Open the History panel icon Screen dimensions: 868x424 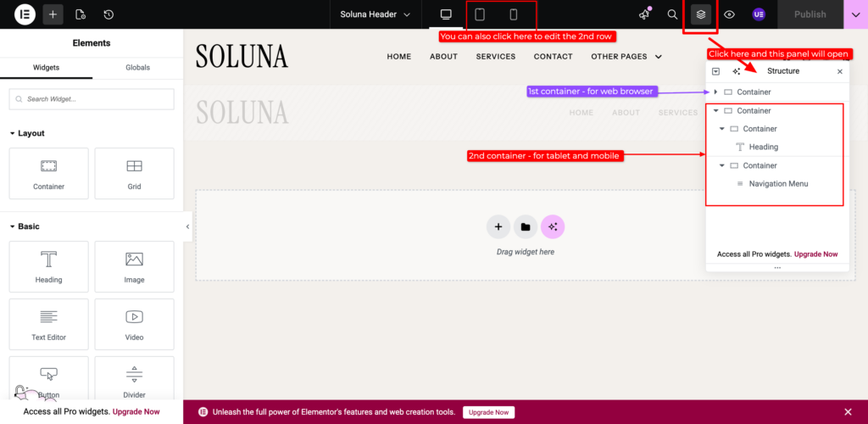[x=108, y=14]
